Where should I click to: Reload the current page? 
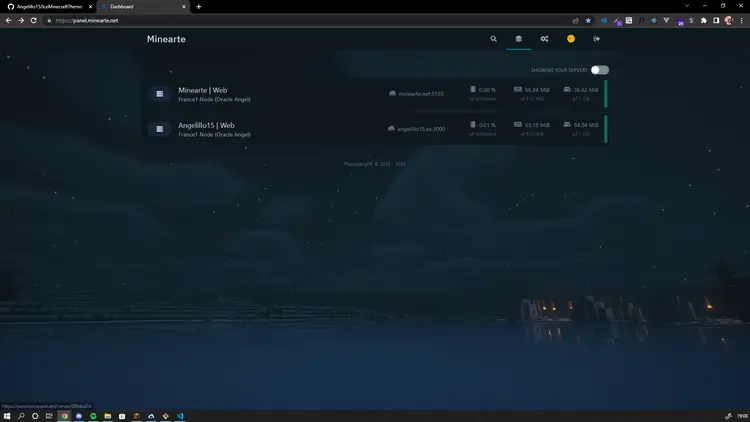tap(33, 21)
